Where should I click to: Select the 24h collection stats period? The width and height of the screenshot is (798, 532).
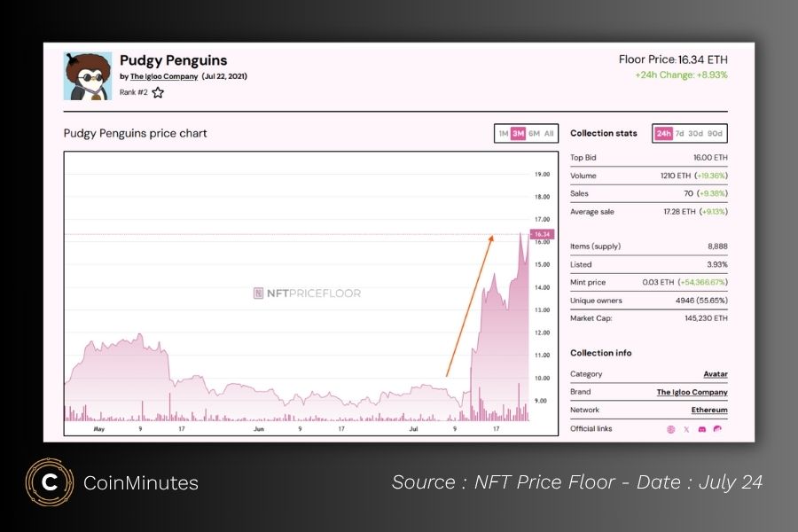(x=663, y=133)
